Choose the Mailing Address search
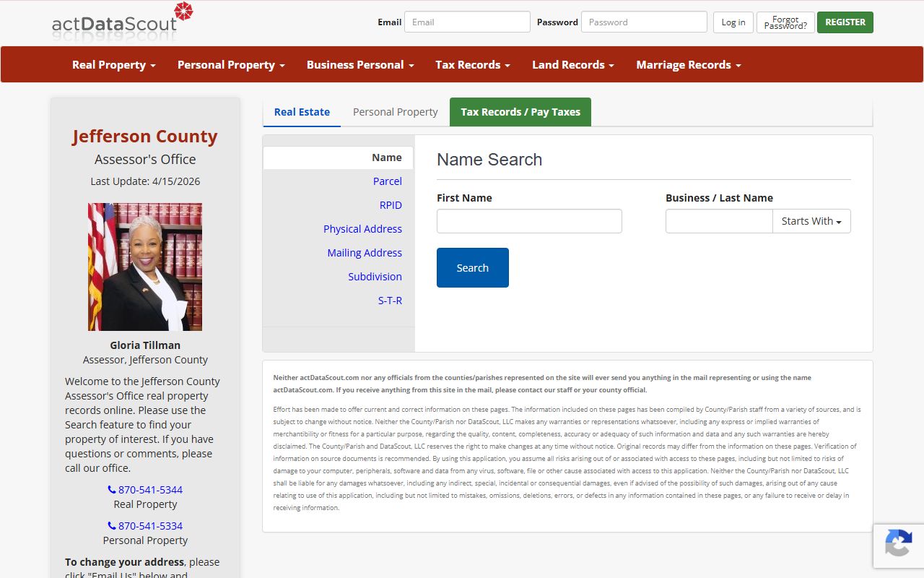The image size is (924, 578). point(365,253)
